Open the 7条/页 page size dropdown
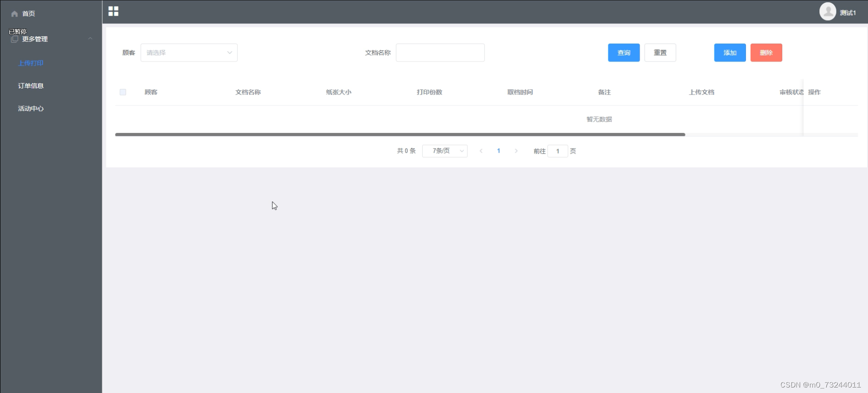This screenshot has height=393, width=868. tap(445, 151)
